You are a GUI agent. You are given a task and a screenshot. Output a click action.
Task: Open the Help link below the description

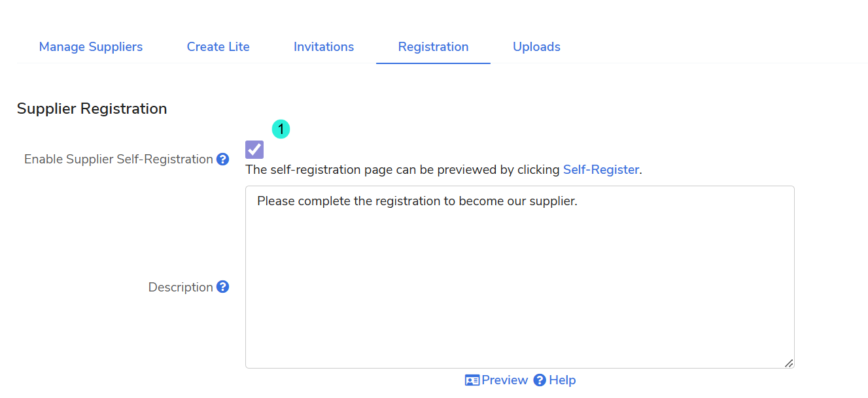(x=562, y=380)
